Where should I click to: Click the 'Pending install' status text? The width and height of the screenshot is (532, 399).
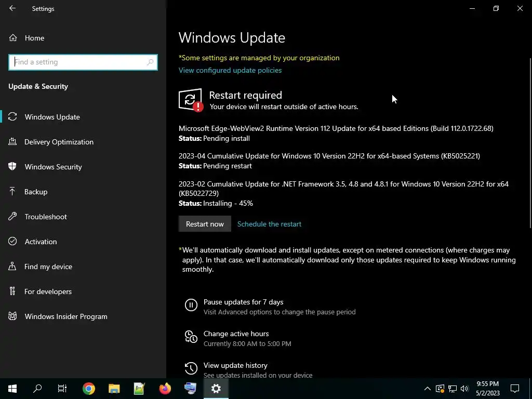[227, 138]
